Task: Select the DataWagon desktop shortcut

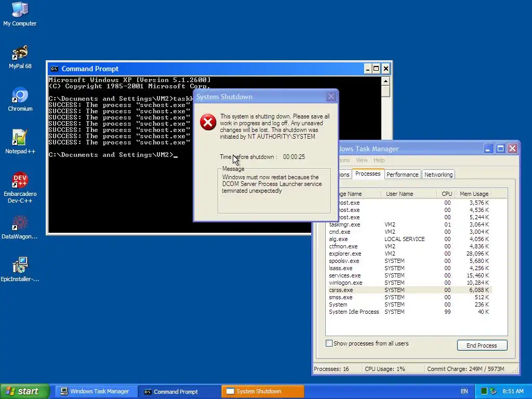Action: pyautogui.click(x=20, y=228)
